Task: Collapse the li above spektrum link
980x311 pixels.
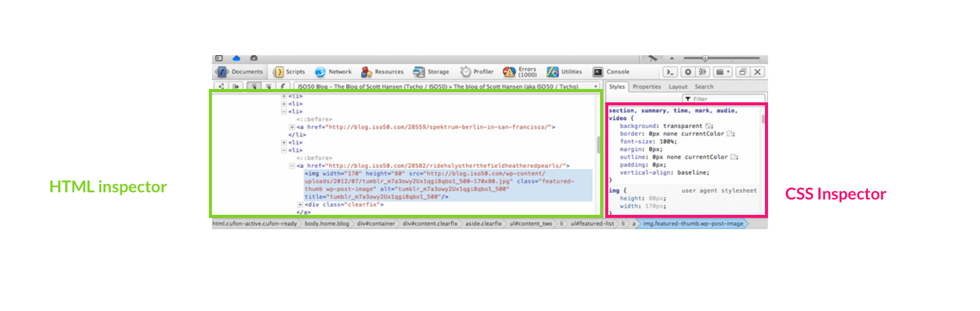Action: coord(283,112)
